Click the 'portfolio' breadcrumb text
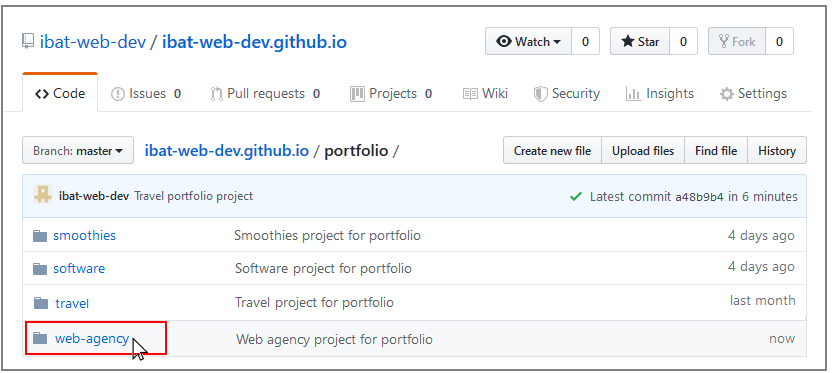The height and width of the screenshot is (373, 834). [356, 151]
